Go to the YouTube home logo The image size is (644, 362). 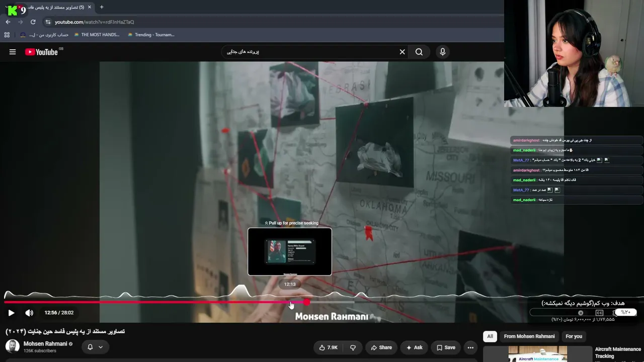pyautogui.click(x=41, y=52)
